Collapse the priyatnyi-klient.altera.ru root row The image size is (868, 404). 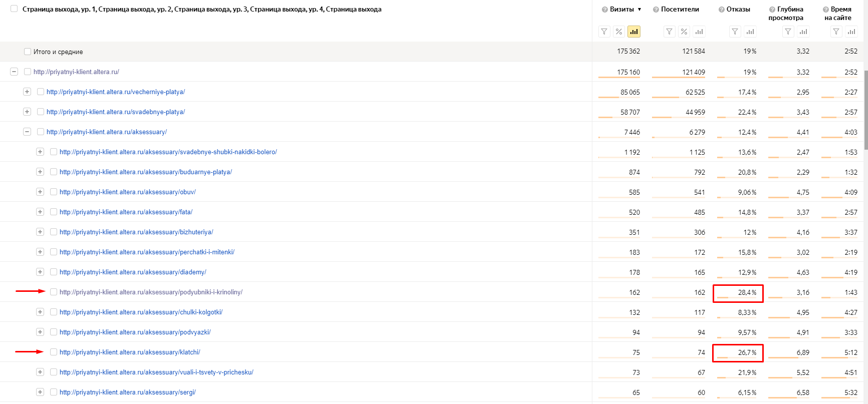[14, 72]
